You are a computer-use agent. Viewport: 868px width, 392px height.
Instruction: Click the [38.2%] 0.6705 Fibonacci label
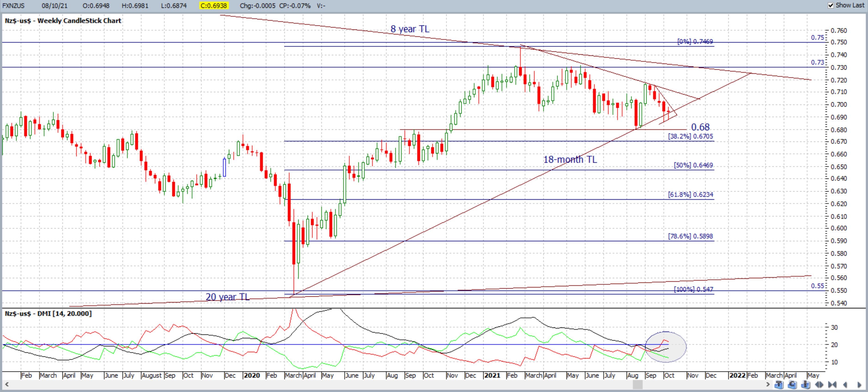690,136
